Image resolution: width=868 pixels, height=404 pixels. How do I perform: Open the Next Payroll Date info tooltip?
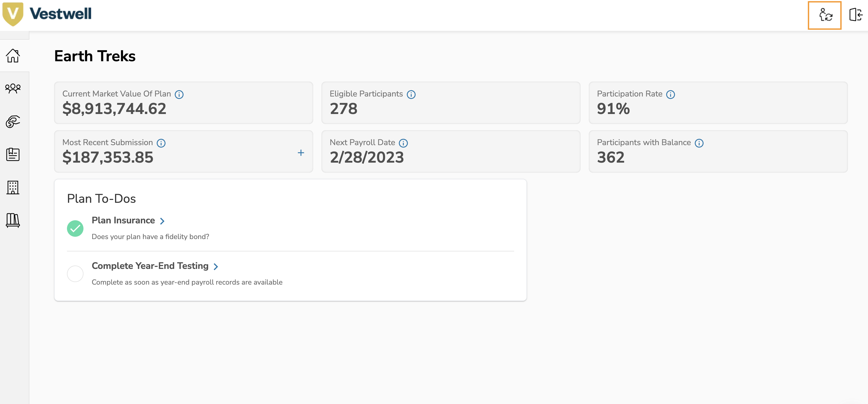point(403,143)
